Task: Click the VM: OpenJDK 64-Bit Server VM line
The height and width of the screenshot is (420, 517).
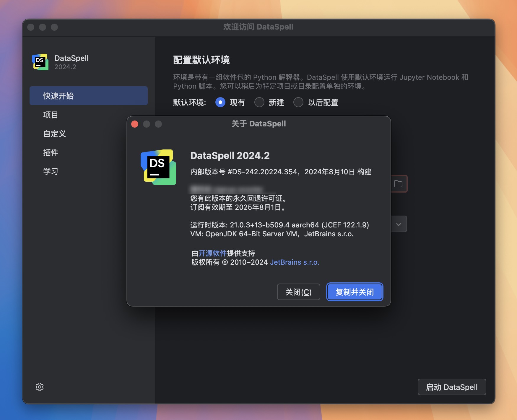Action: [x=272, y=234]
